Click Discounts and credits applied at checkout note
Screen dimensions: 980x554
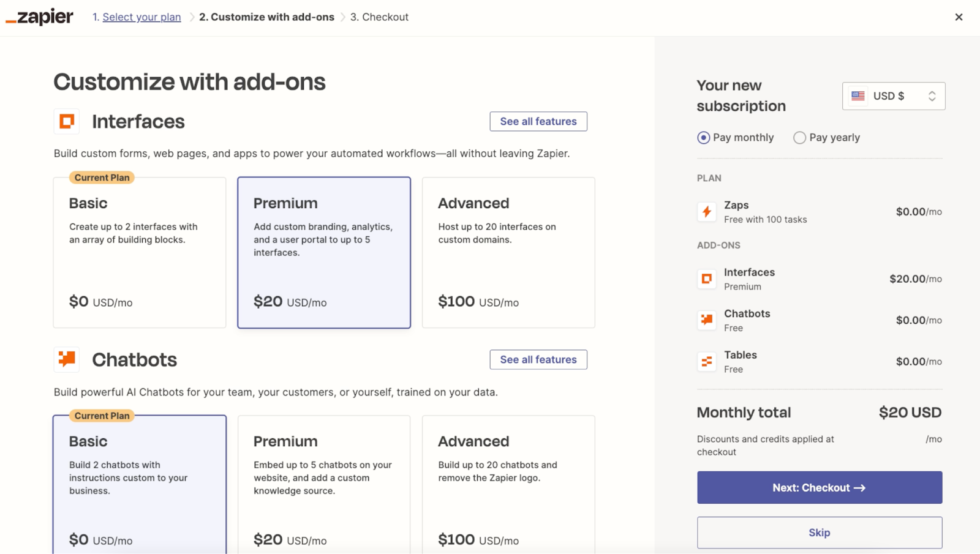pos(766,446)
